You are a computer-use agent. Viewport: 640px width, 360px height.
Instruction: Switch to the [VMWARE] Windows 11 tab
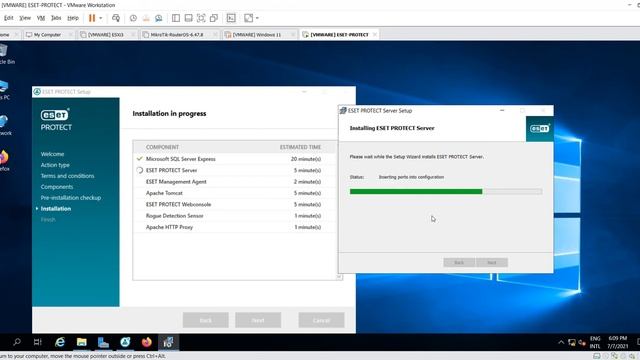(x=257, y=35)
